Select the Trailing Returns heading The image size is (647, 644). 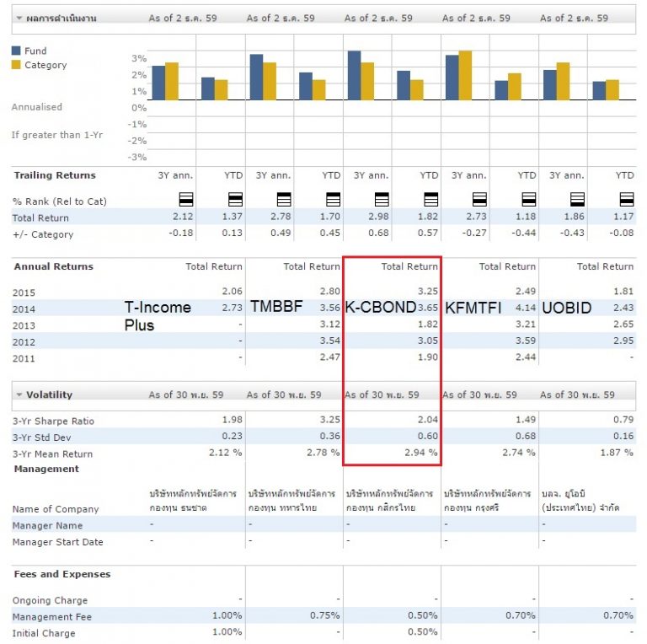tap(55, 175)
